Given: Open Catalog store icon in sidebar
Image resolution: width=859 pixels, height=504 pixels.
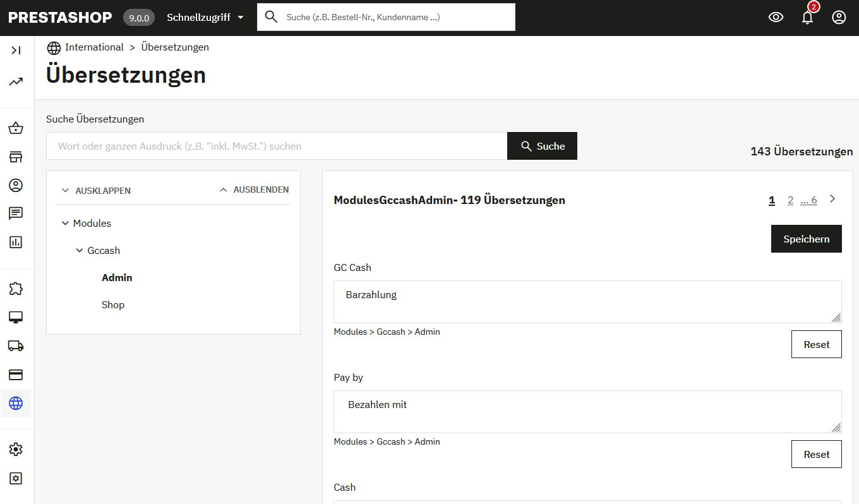Looking at the screenshot, I should (16, 157).
